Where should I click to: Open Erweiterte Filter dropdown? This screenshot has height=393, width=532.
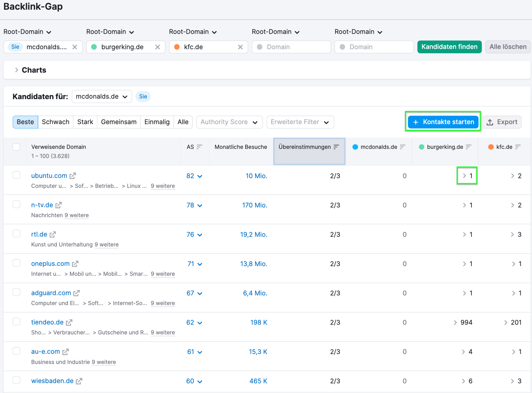pyautogui.click(x=300, y=122)
